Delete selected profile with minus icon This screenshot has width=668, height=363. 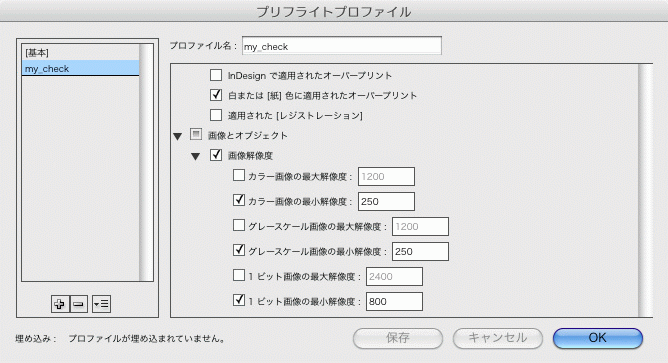tap(79, 304)
